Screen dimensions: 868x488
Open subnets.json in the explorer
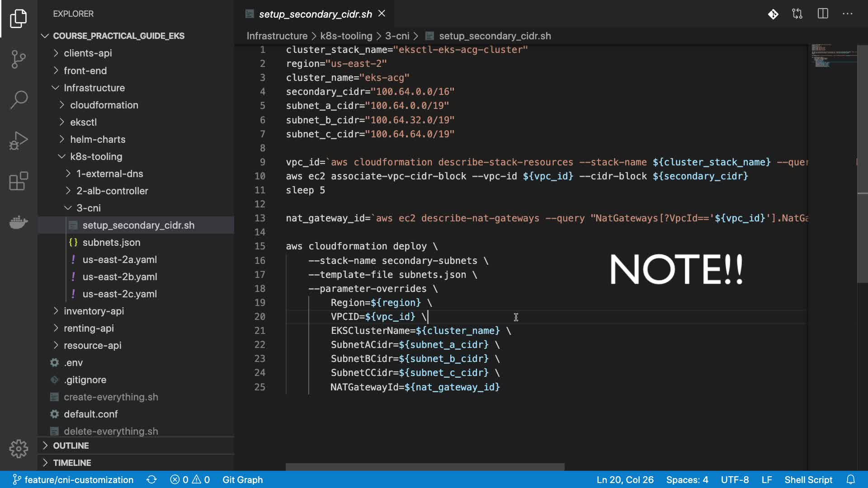click(111, 242)
